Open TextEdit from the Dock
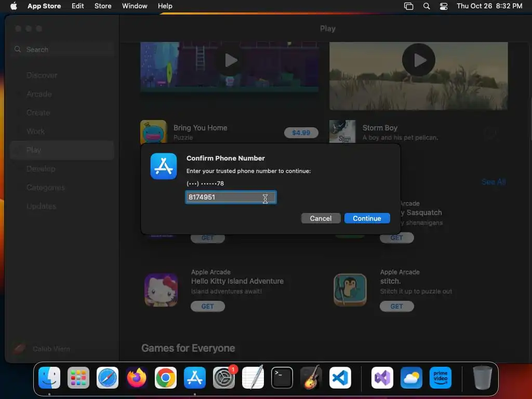 [x=253, y=378]
